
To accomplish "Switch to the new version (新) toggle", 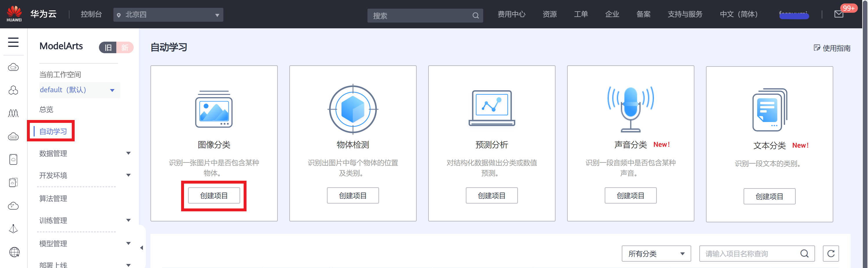I will 125,48.
